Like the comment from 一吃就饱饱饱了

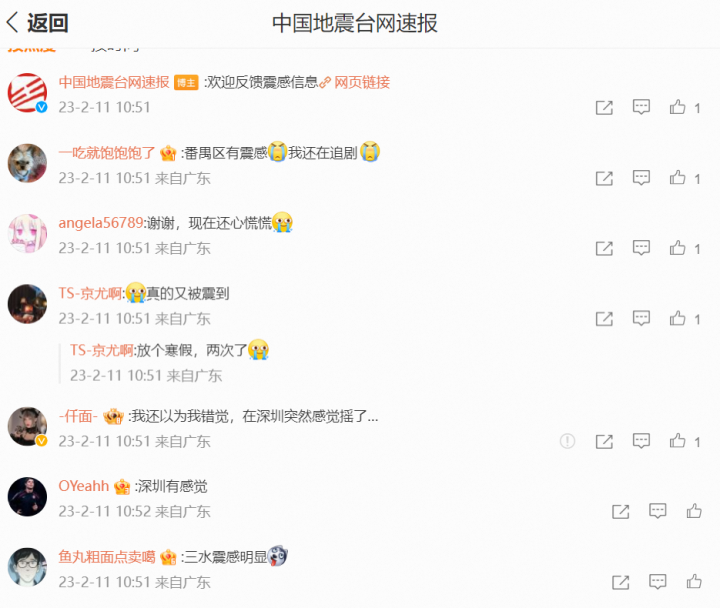click(677, 178)
